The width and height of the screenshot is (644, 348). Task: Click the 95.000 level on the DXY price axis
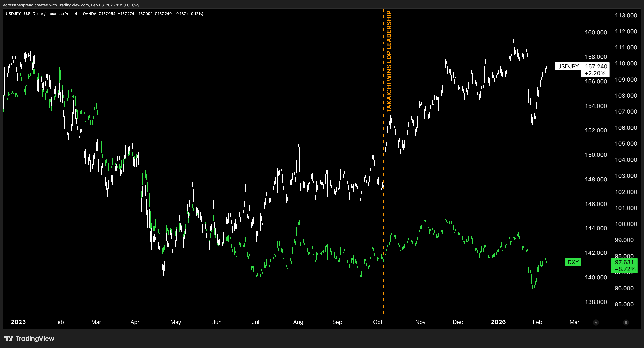(x=624, y=304)
